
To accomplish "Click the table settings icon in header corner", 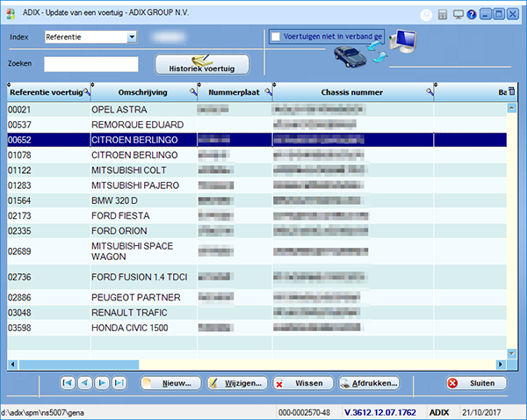I will pyautogui.click(x=512, y=91).
